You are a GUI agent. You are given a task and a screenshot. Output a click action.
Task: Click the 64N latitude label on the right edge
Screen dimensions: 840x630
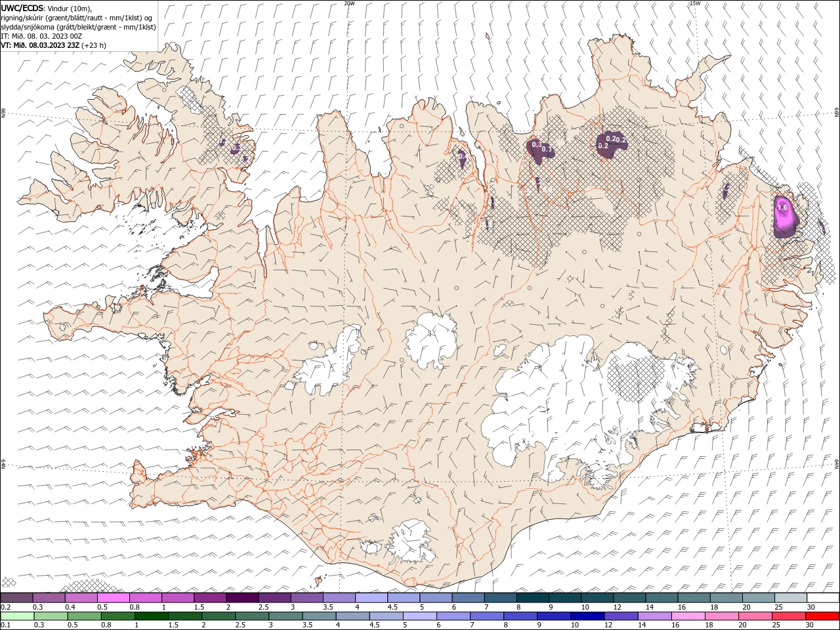click(837, 463)
